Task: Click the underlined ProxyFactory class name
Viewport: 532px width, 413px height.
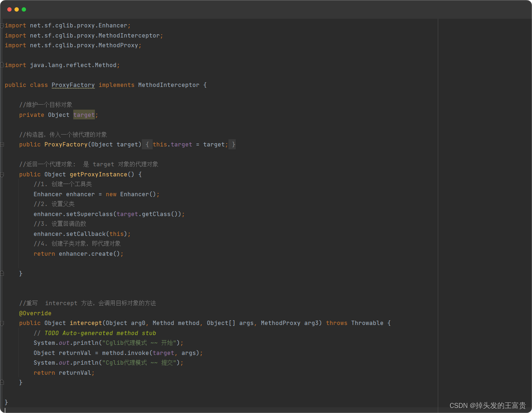Action: (73, 85)
